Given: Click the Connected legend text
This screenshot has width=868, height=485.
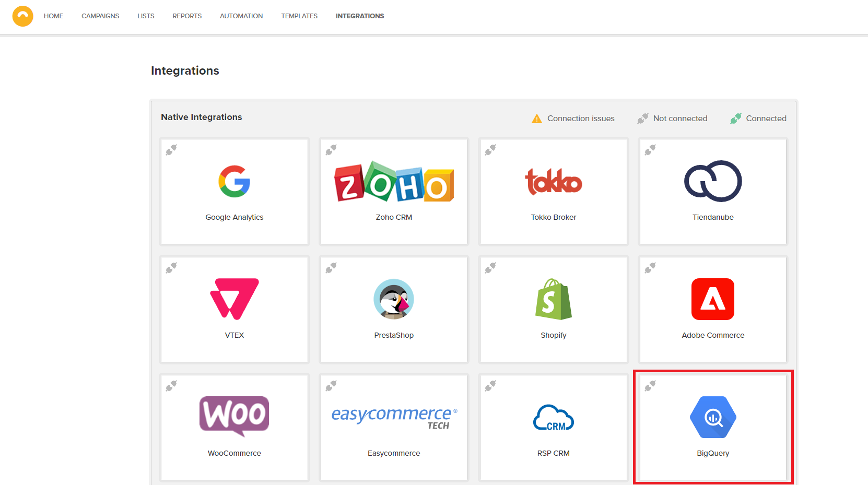Looking at the screenshot, I should (x=766, y=119).
